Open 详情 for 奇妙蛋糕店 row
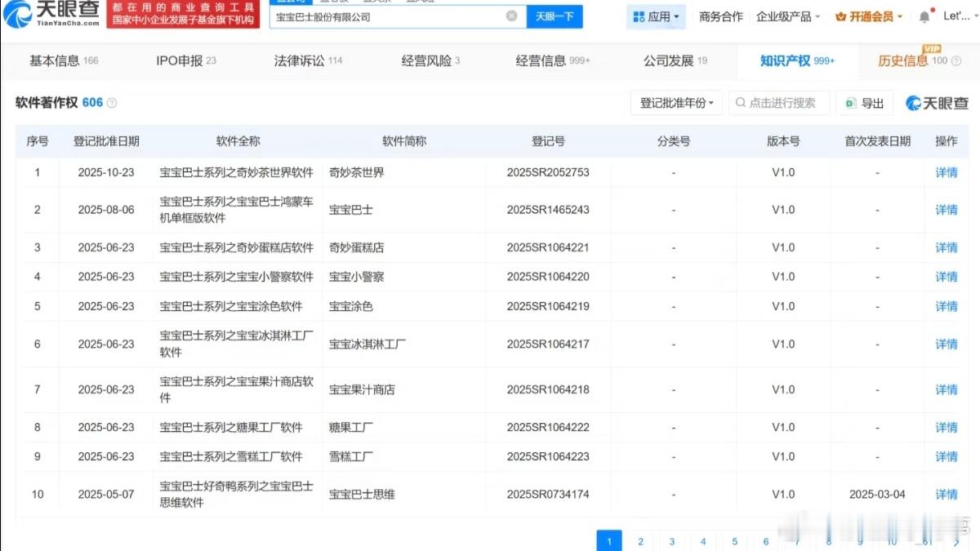The width and height of the screenshot is (980, 551). point(947,247)
